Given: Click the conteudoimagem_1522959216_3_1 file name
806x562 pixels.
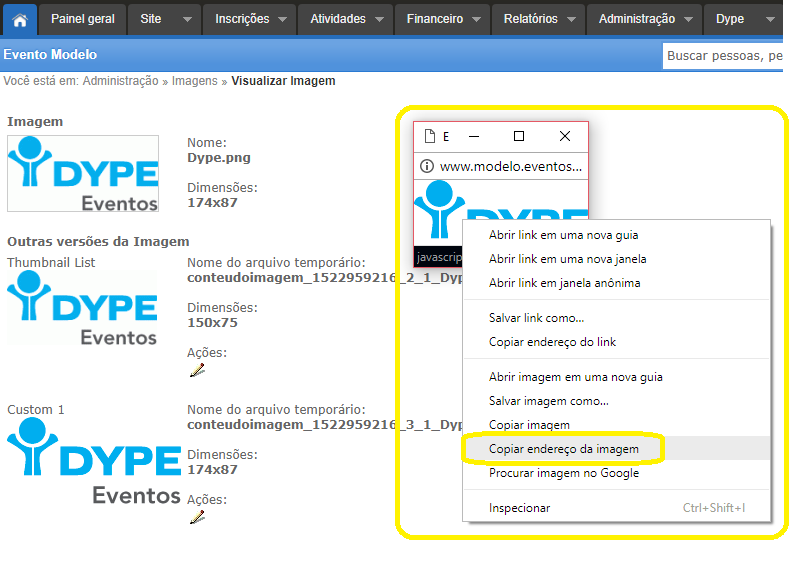Looking at the screenshot, I should tap(325, 425).
